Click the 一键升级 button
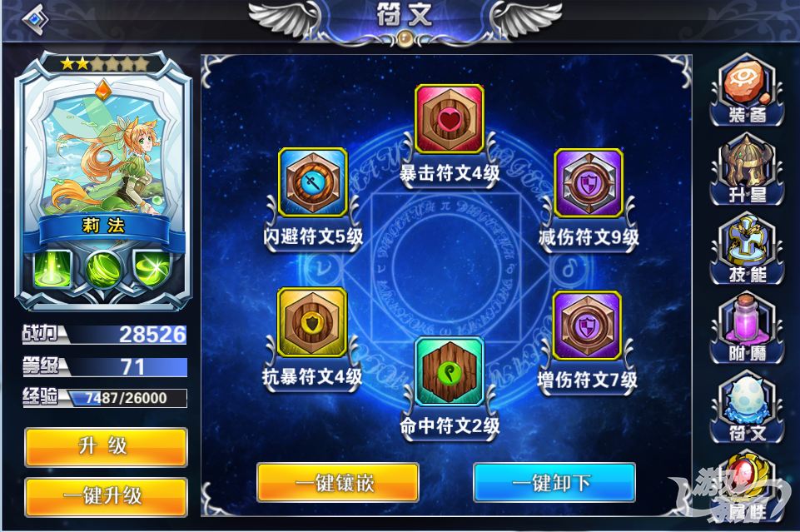 point(106,497)
